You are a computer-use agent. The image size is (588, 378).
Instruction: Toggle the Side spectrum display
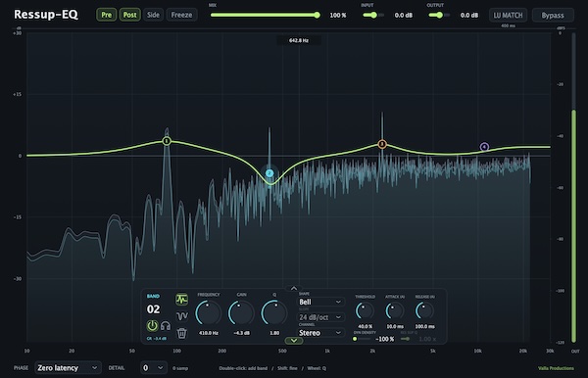(x=153, y=15)
